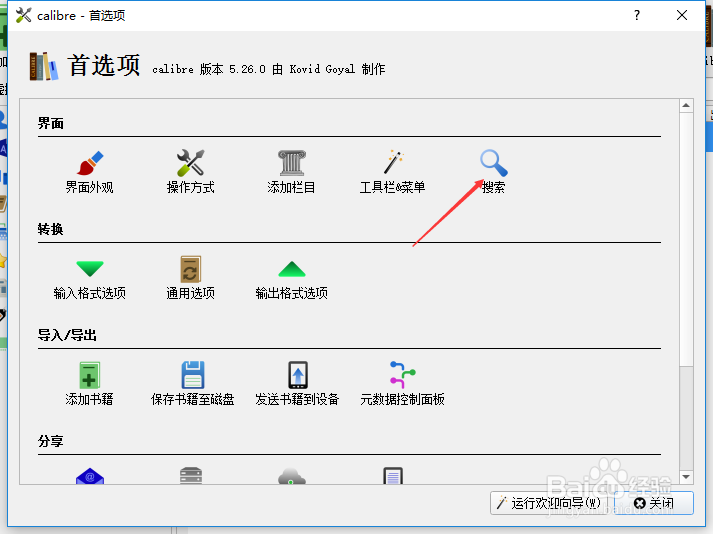Open 搜索 search preferences
This screenshot has width=713, height=534.
[493, 171]
